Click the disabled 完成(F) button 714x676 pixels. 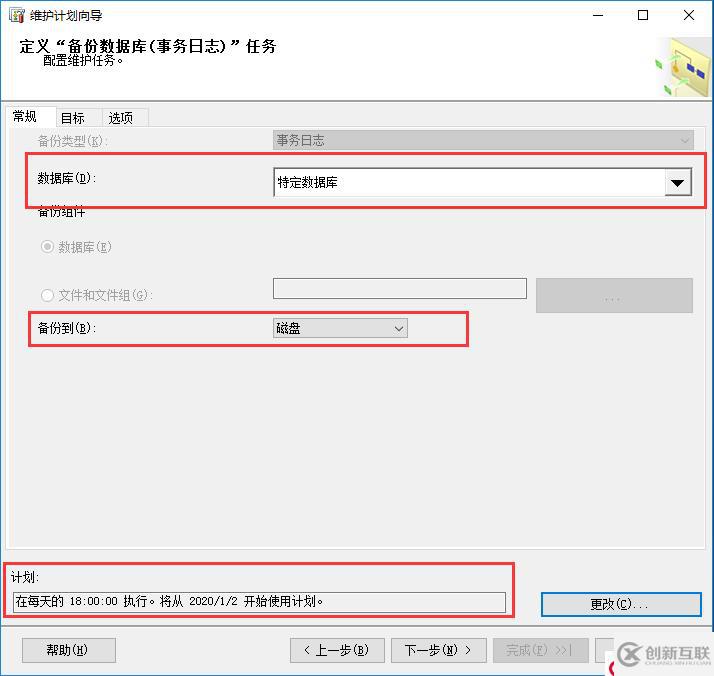(541, 650)
